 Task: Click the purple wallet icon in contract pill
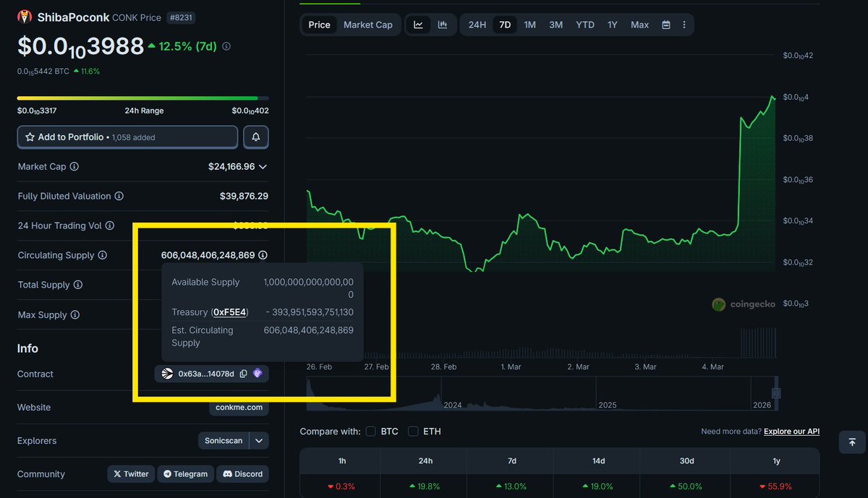tap(258, 374)
